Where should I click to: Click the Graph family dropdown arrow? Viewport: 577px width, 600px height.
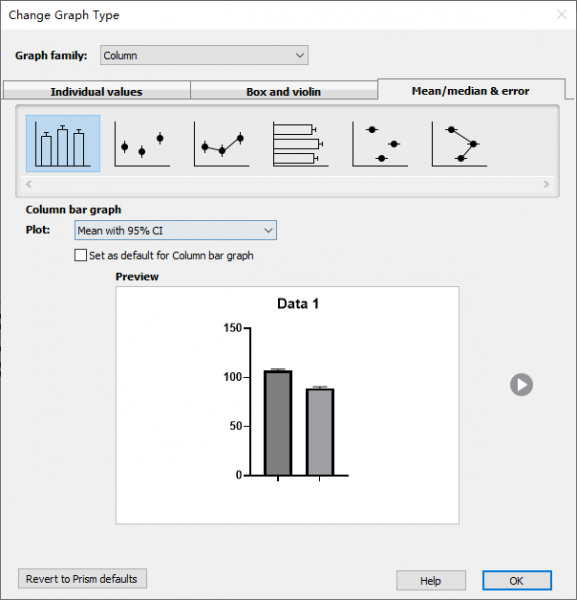coord(300,55)
